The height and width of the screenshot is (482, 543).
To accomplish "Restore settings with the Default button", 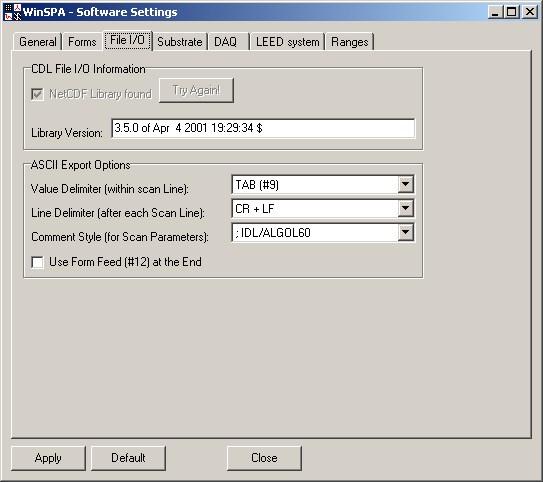I will (x=128, y=458).
